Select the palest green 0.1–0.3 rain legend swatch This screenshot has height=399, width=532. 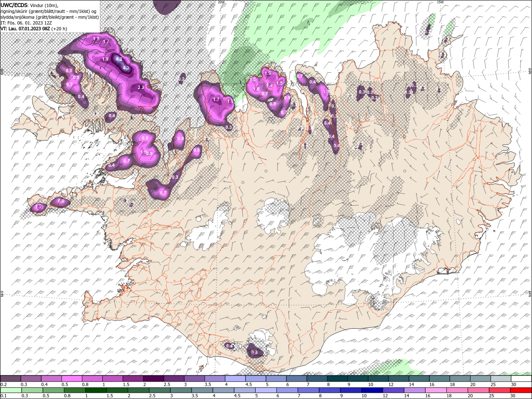10,390
